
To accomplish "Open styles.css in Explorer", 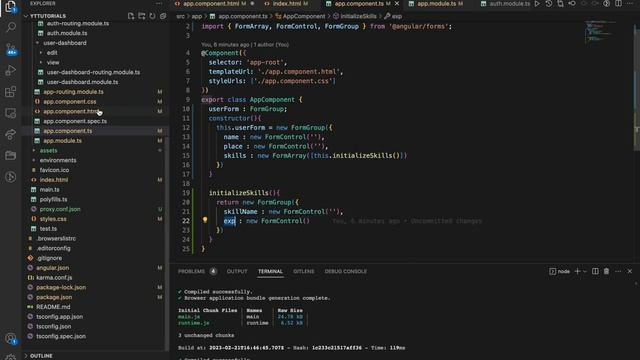I will click(53, 219).
